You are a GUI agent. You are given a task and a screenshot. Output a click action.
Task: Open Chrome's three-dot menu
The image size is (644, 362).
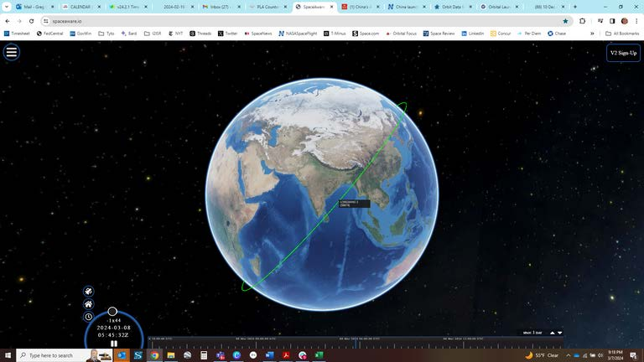pyautogui.click(x=636, y=21)
